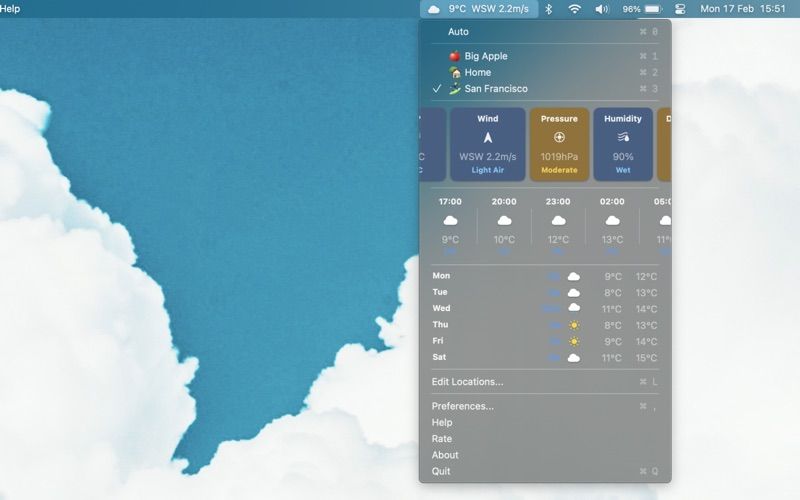The image size is (800, 500).
Task: Click the Pressure card
Action: (559, 144)
